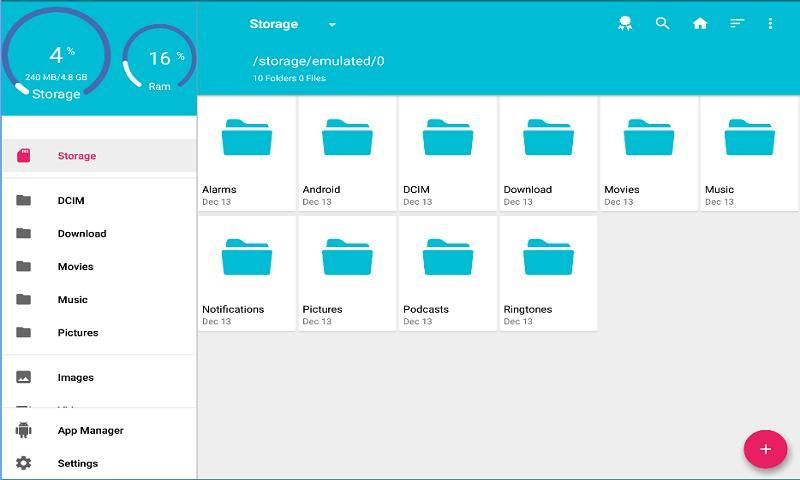Click the award ribbon icon in toolbar
This screenshot has width=800, height=480.
625,24
